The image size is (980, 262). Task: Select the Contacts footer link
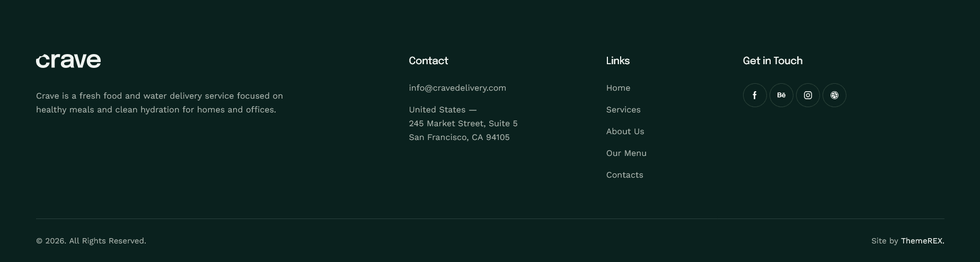pos(624,175)
